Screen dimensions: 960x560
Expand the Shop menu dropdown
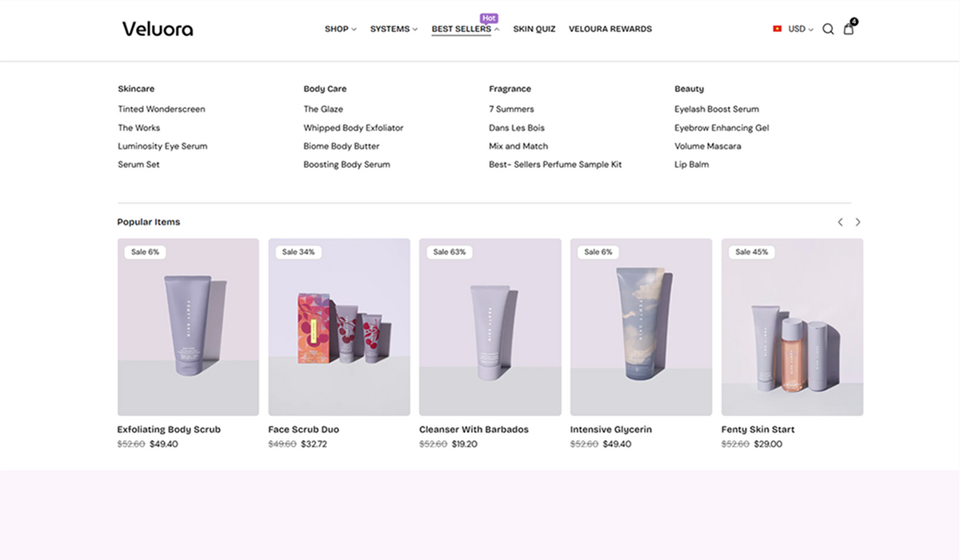[340, 29]
